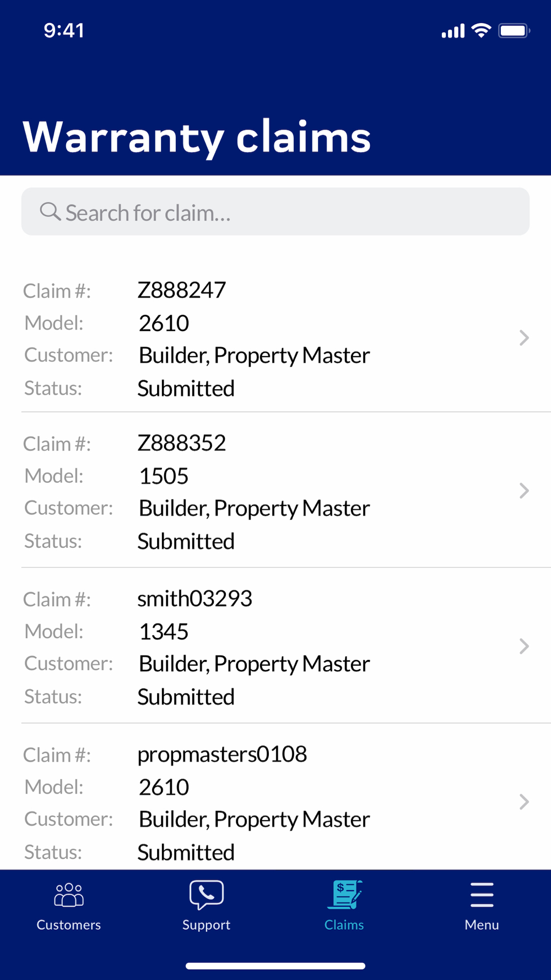Open the hamburger Menu icon
Screen dimensions: 551x980
(x=482, y=895)
